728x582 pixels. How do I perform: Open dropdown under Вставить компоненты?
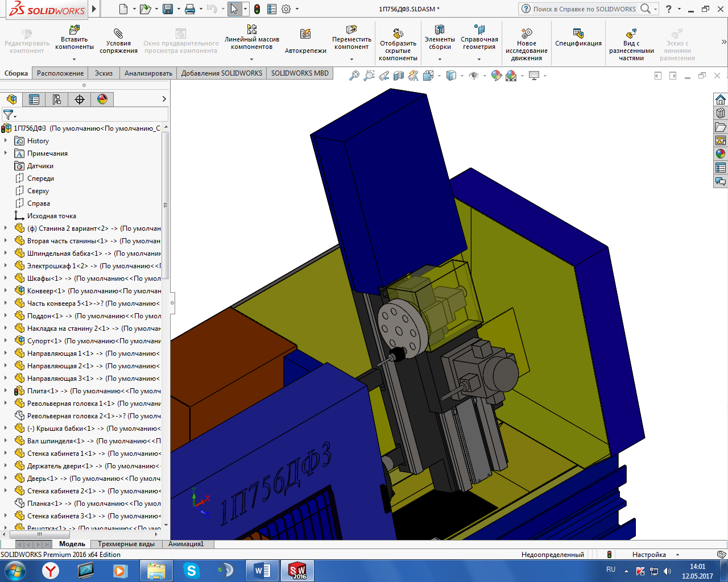click(x=74, y=59)
